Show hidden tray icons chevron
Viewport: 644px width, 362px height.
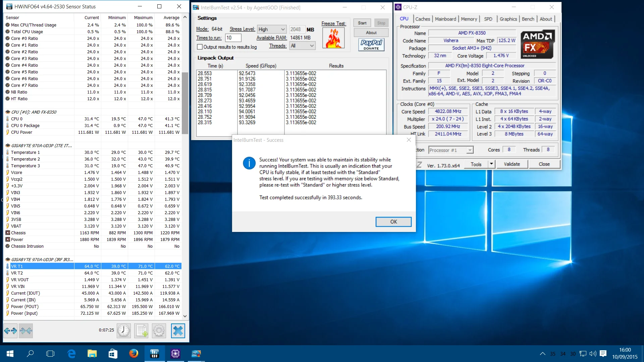coord(542,354)
